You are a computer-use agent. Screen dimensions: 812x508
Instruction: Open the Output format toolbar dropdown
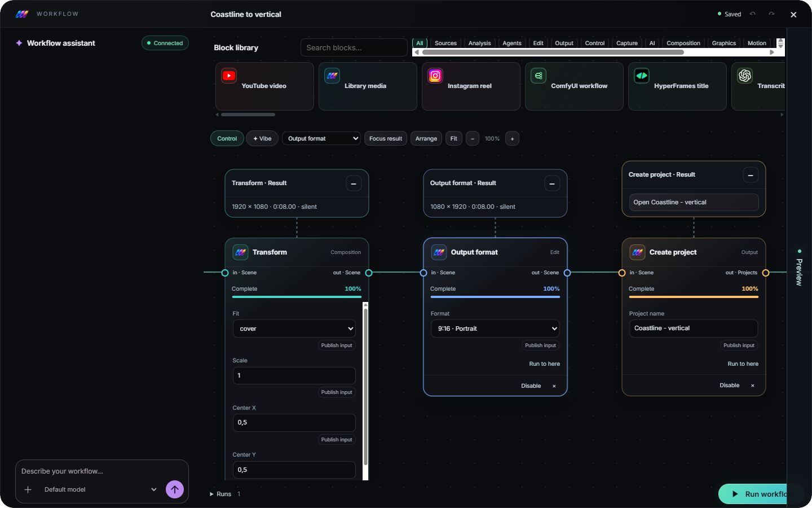(321, 138)
